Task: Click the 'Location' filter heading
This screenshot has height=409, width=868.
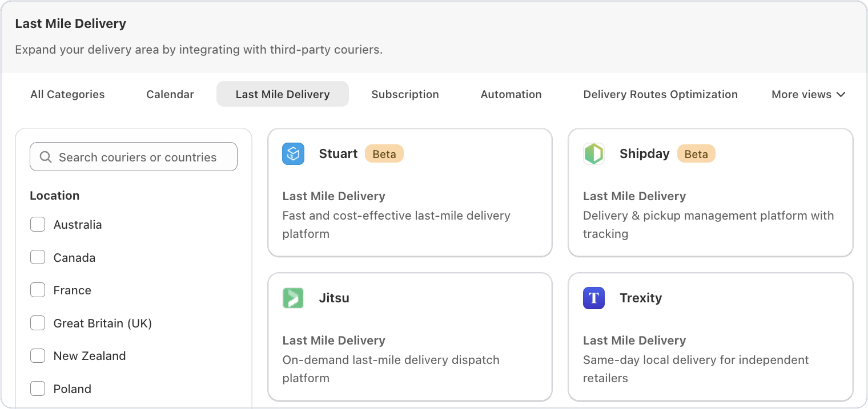Action: pyautogui.click(x=54, y=196)
